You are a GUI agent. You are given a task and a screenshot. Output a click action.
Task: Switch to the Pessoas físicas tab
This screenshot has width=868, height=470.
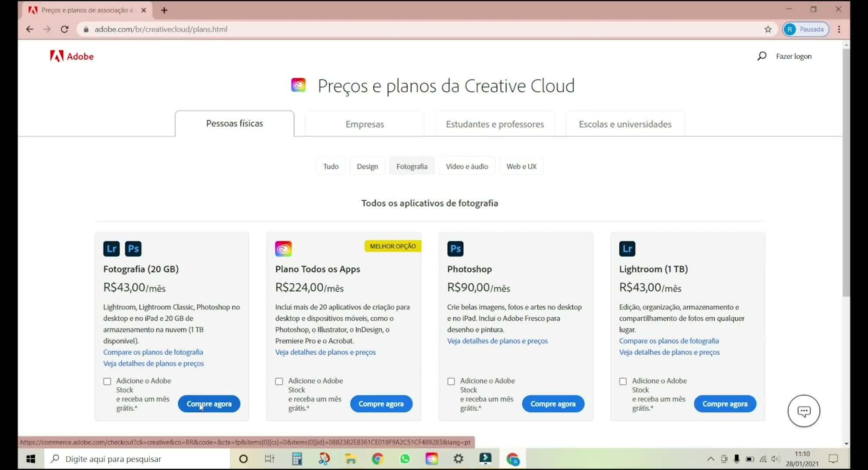235,124
